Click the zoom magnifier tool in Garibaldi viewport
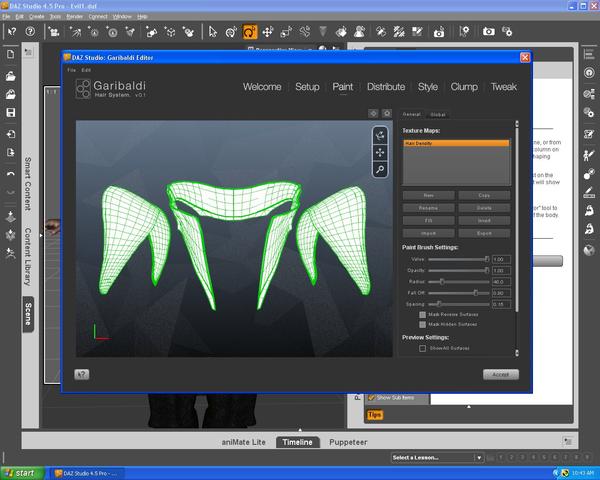 [x=380, y=169]
